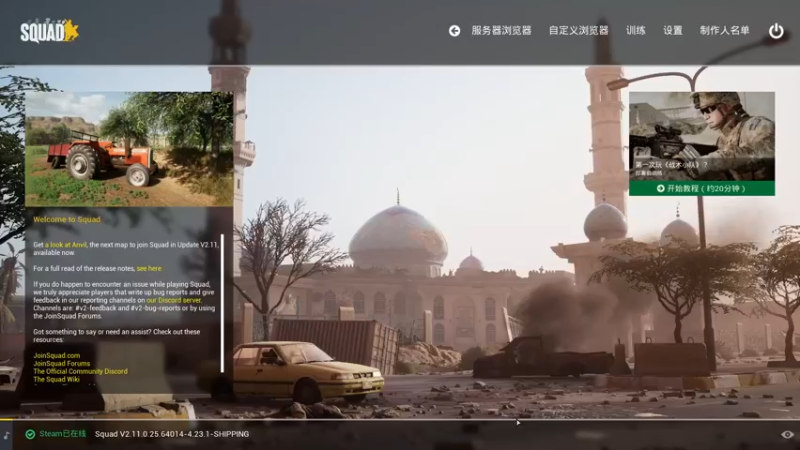Open JoinSquad.com link

tap(57, 356)
